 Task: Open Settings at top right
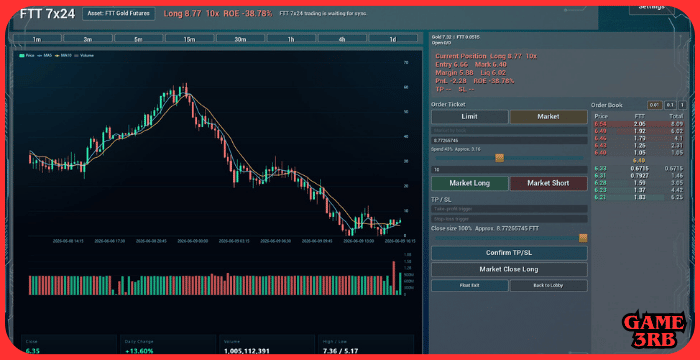point(652,8)
